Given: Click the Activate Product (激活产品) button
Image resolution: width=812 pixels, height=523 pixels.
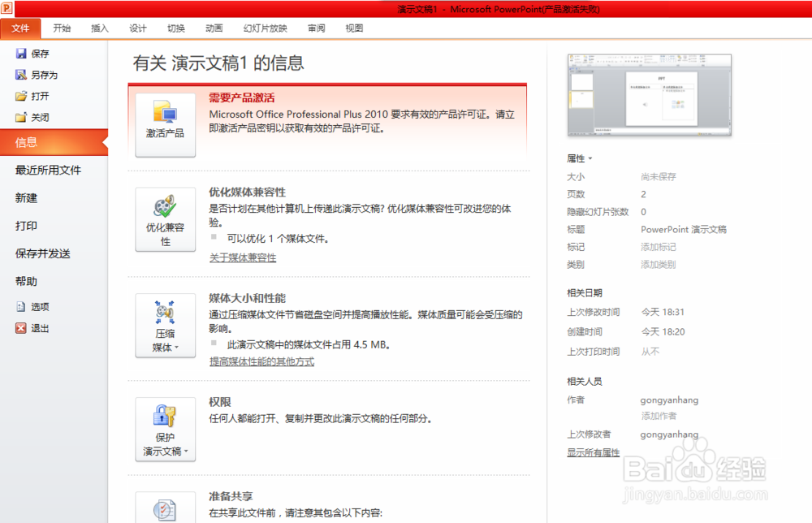Looking at the screenshot, I should click(165, 125).
